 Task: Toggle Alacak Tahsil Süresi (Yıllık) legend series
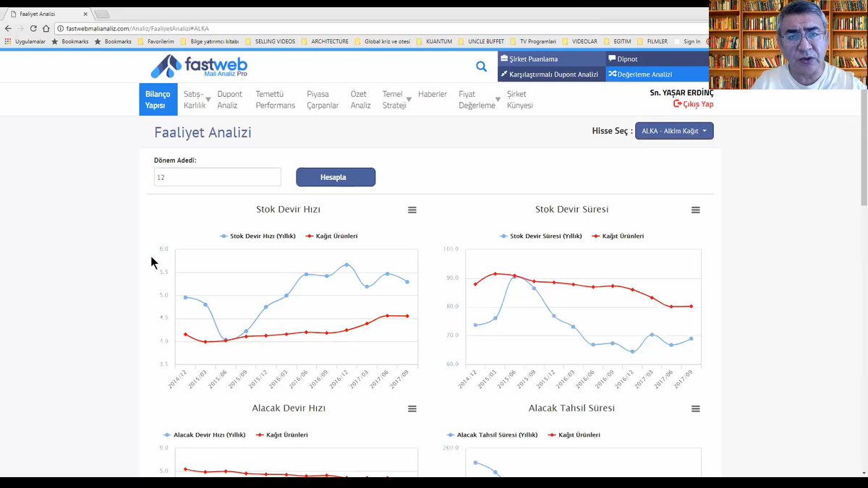[x=493, y=435]
